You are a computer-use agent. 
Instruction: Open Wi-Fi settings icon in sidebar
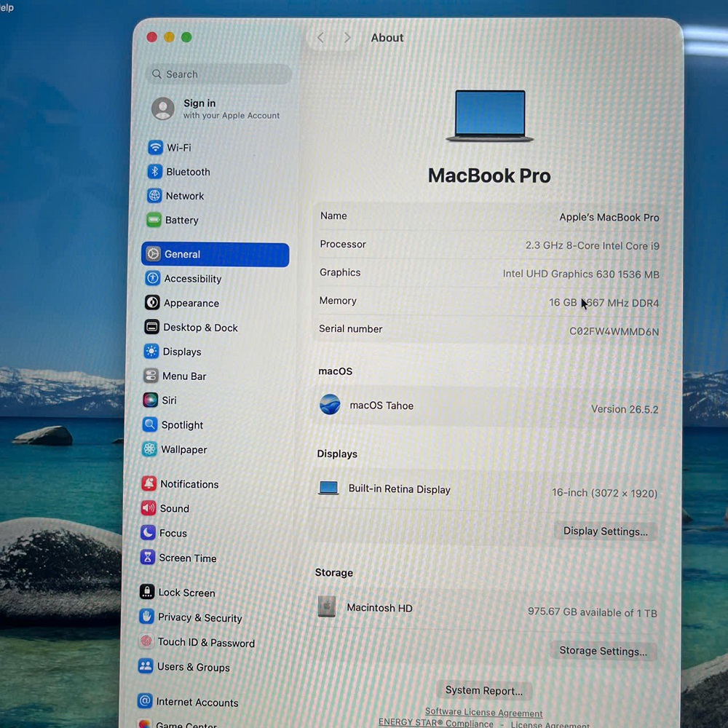tap(155, 147)
